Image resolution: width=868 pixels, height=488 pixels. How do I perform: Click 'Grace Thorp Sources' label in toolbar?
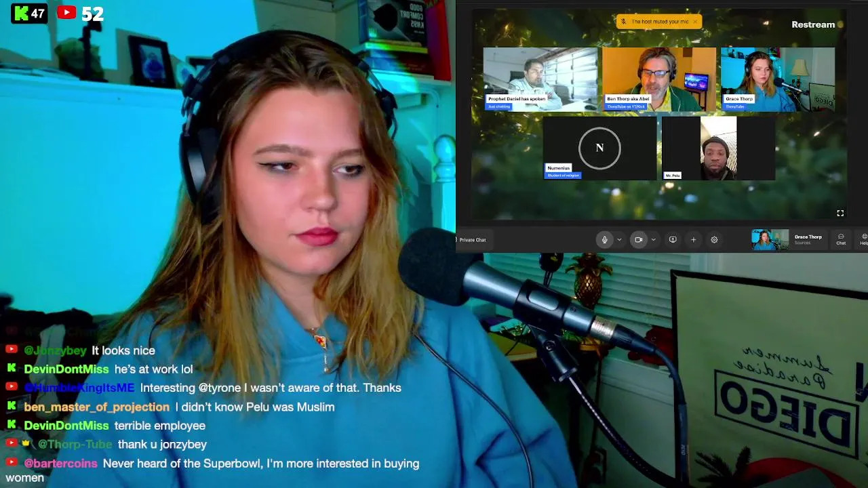pyautogui.click(x=808, y=239)
